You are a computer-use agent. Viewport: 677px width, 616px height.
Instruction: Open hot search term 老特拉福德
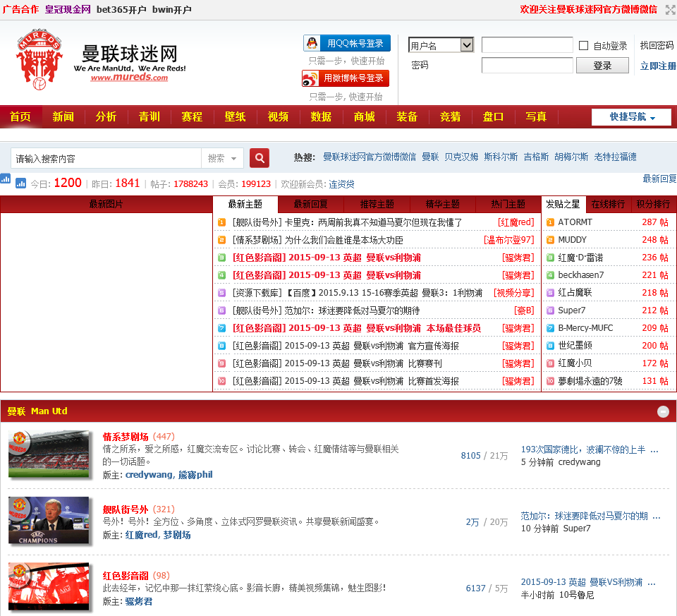(615, 157)
